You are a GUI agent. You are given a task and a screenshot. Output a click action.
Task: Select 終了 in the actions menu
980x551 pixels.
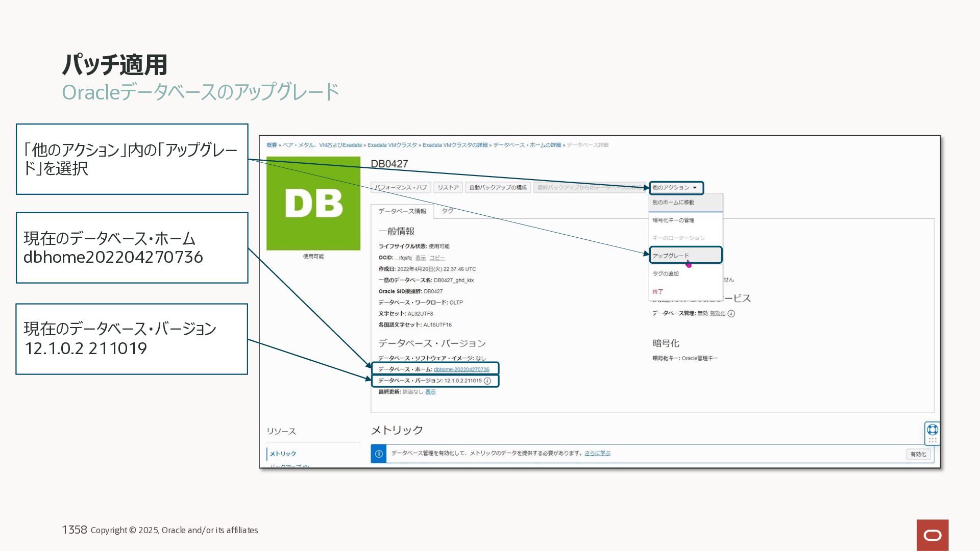[658, 292]
